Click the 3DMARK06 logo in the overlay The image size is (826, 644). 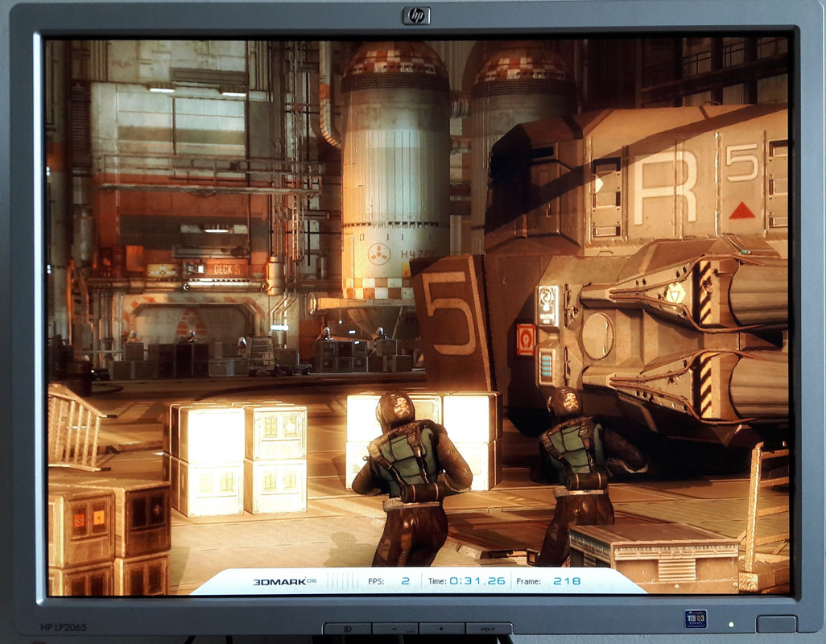[x=284, y=581]
